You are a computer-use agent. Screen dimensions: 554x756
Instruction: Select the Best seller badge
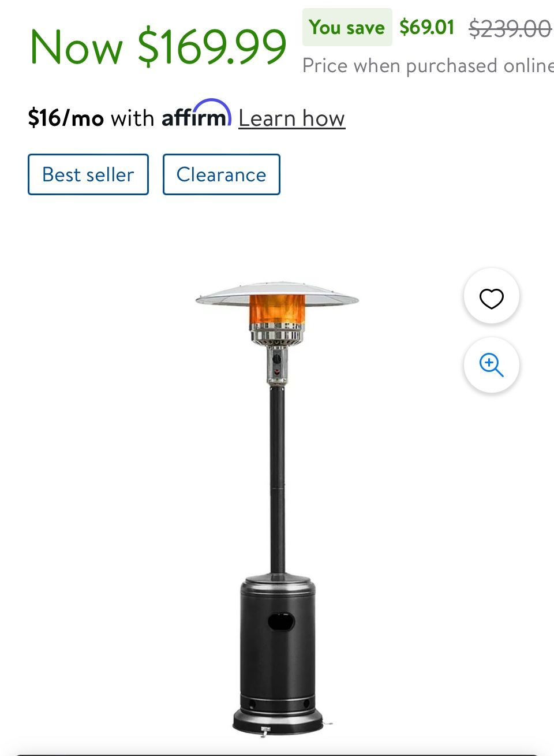pyautogui.click(x=88, y=174)
